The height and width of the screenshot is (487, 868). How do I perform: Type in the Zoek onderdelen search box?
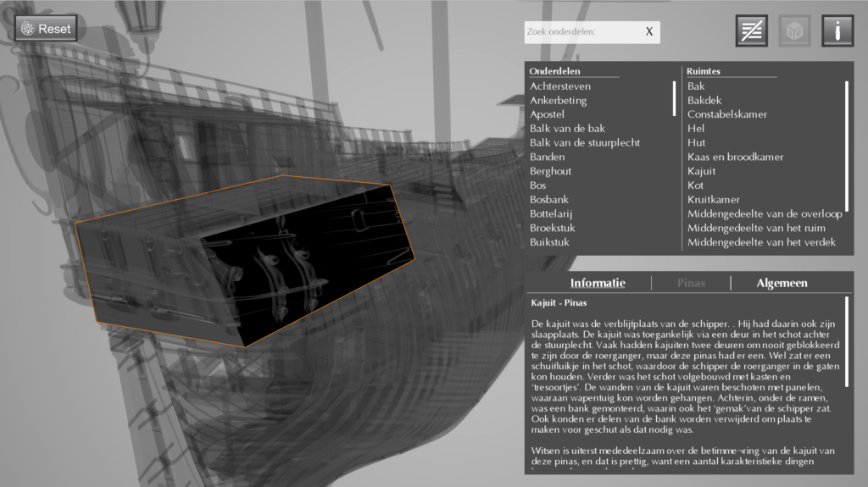click(581, 32)
